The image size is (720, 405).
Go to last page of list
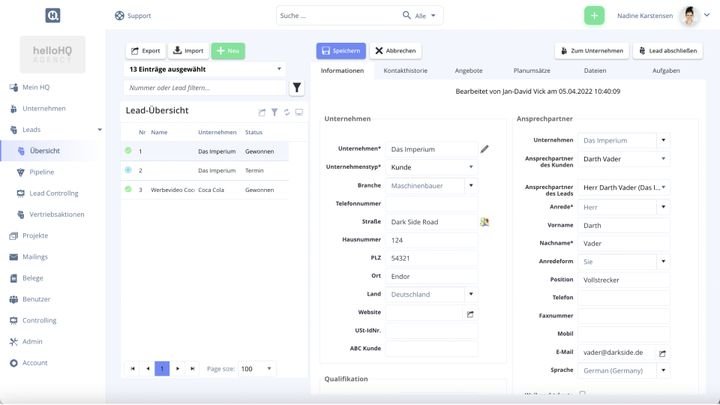click(x=192, y=369)
